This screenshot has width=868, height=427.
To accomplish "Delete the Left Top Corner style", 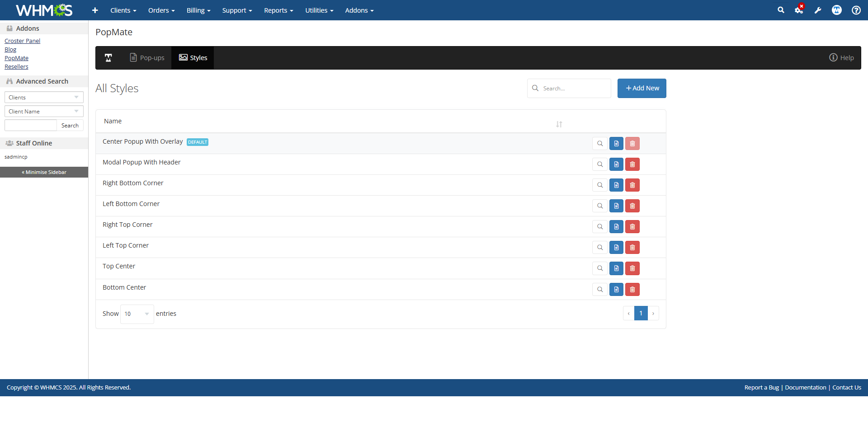I will (632, 248).
